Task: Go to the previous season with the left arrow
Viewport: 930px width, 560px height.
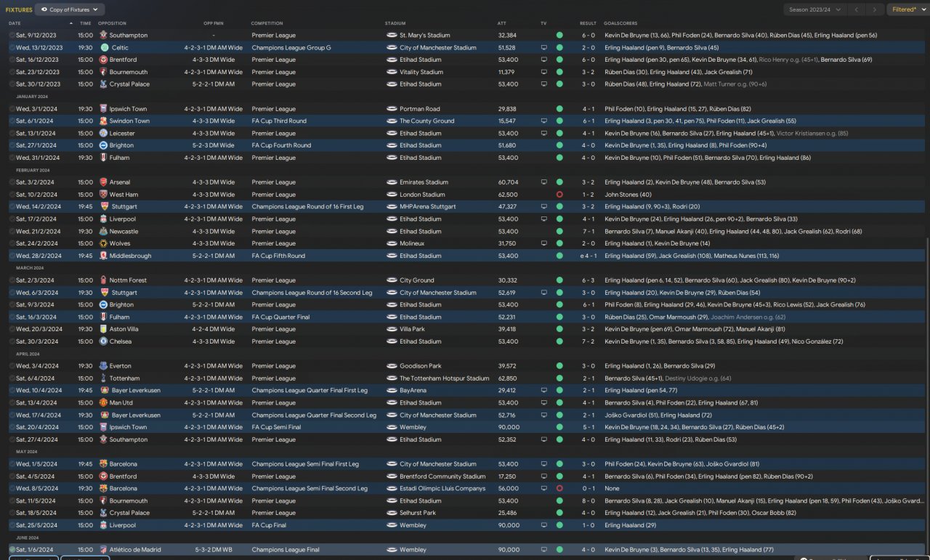Action: [857, 9]
